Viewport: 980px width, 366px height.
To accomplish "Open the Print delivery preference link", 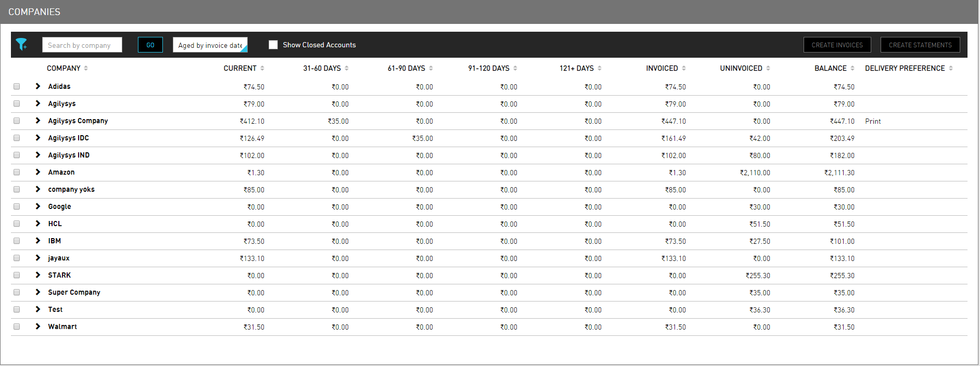I will [x=873, y=121].
